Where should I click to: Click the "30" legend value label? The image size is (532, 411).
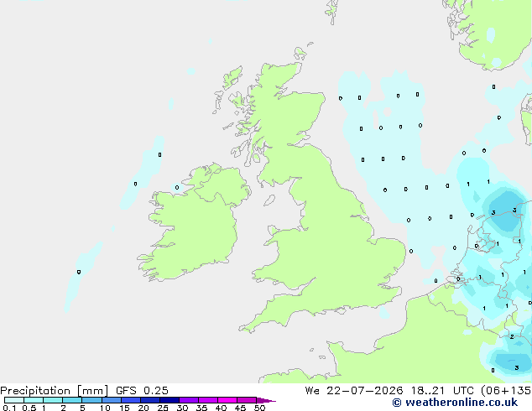tap(182, 408)
